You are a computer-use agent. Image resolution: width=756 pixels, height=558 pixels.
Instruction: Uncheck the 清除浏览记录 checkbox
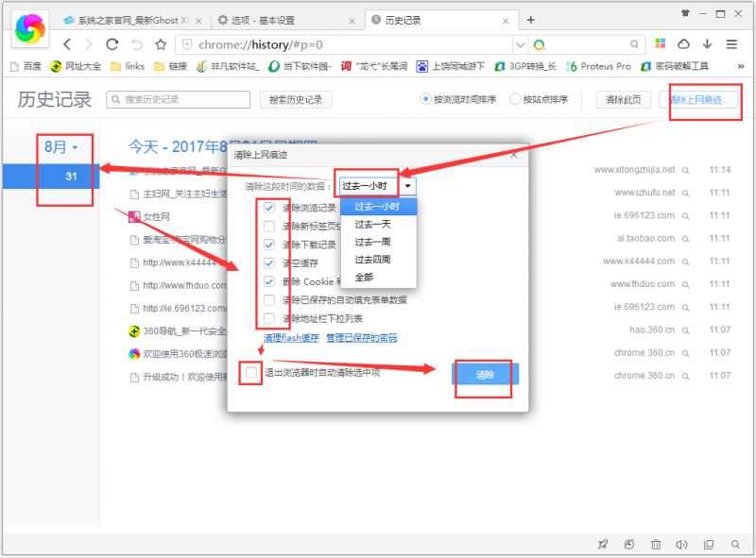pyautogui.click(x=270, y=208)
